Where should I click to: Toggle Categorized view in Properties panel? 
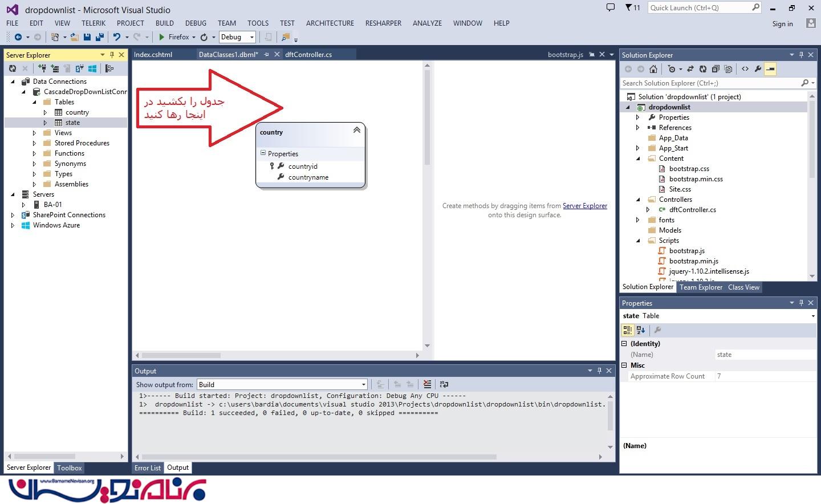pyautogui.click(x=627, y=330)
